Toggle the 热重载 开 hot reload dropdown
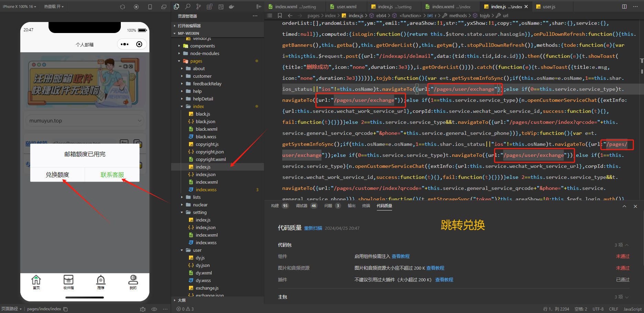 [x=54, y=7]
